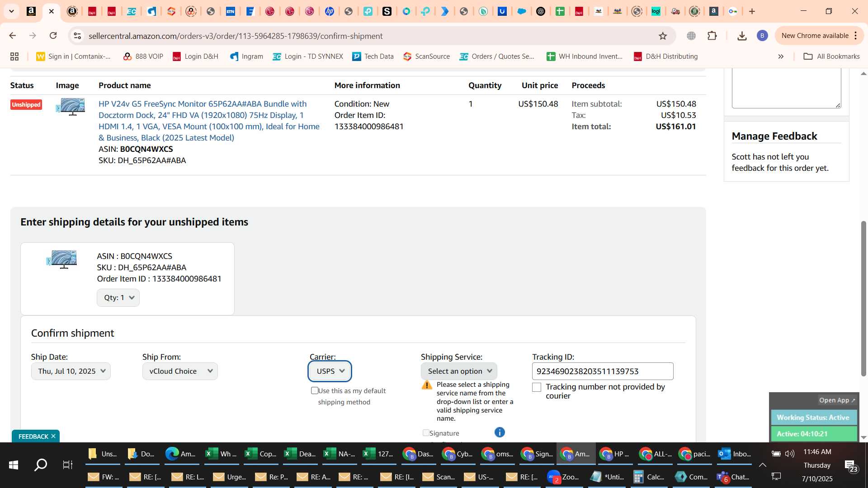The width and height of the screenshot is (868, 488).
Task: Open the Qty: 1 dropdown
Action: [x=118, y=297]
